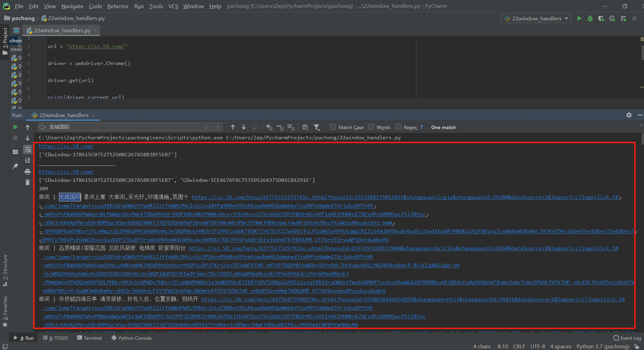The height and width of the screenshot is (350, 644).
Task: Open the Refactor menu
Action: pyautogui.click(x=118, y=6)
